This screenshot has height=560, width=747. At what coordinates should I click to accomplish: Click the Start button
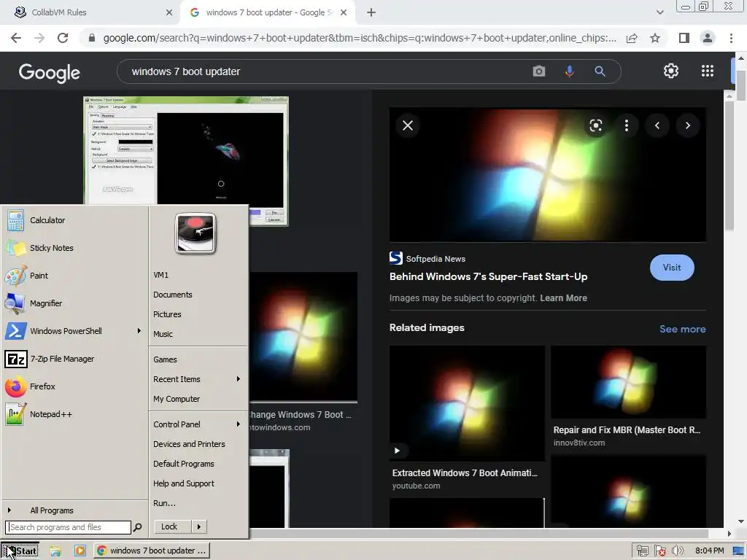[x=20, y=551]
